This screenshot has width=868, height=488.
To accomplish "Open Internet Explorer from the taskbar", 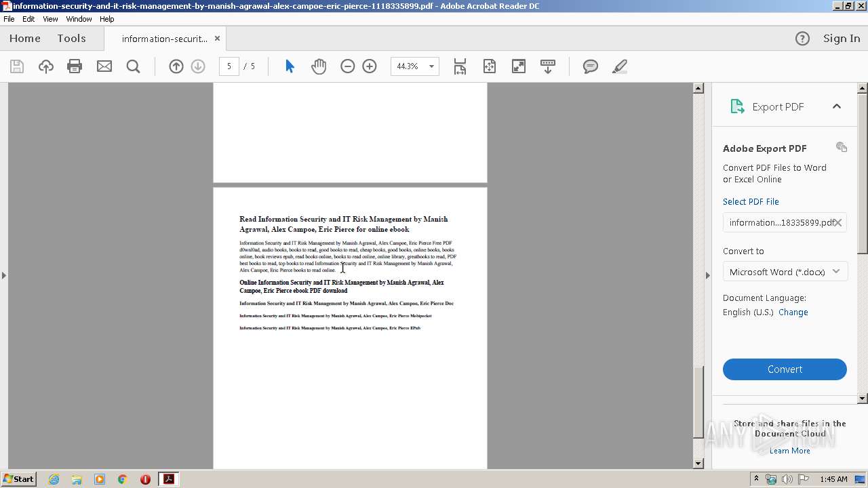I will tap(54, 479).
